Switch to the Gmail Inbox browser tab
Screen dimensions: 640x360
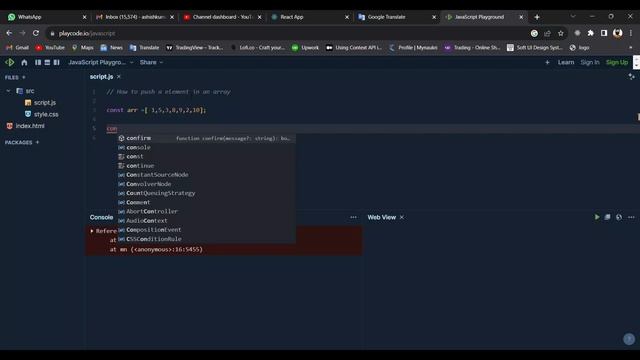click(135, 17)
